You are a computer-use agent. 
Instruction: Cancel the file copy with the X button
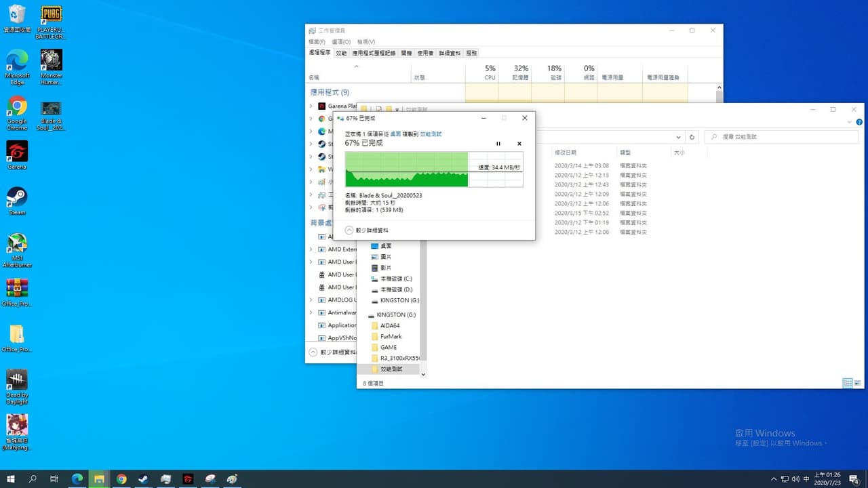(x=519, y=144)
